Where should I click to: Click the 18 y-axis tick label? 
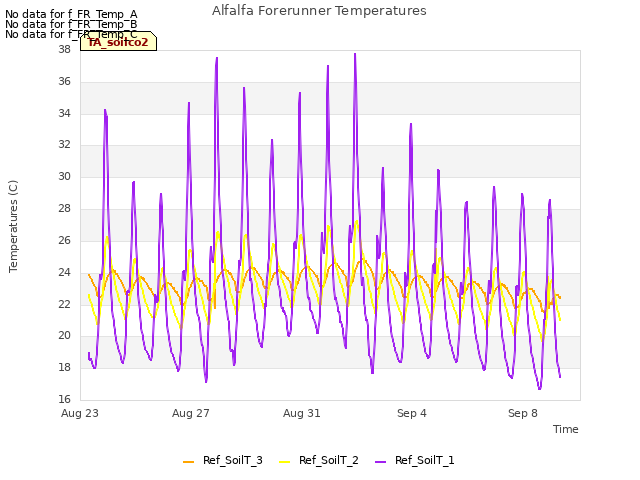(x=64, y=367)
